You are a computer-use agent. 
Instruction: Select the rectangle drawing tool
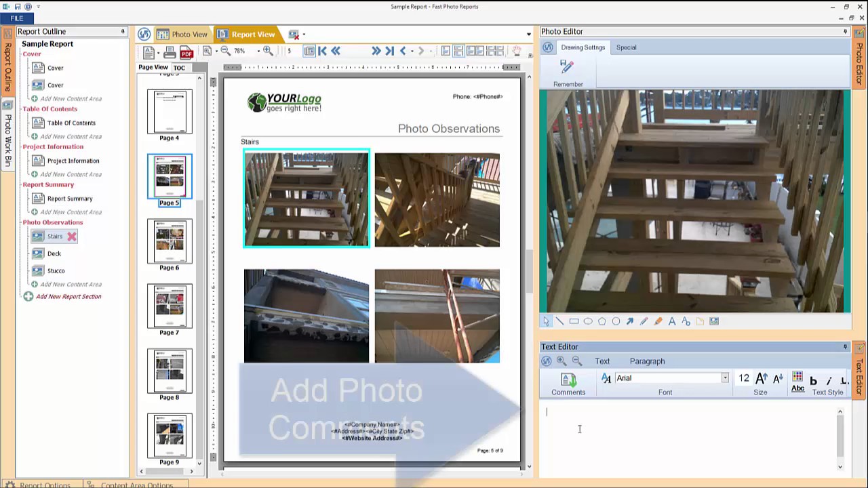click(574, 321)
